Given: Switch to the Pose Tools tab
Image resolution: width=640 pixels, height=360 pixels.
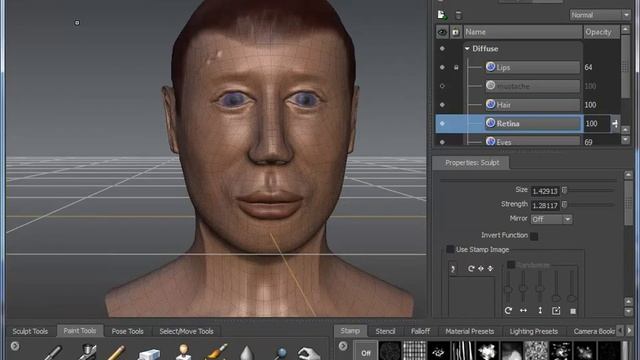Looking at the screenshot, I should click(127, 331).
